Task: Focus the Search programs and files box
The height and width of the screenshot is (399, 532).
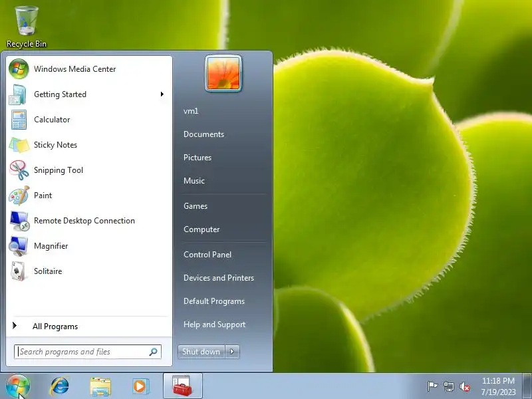Action: click(88, 352)
